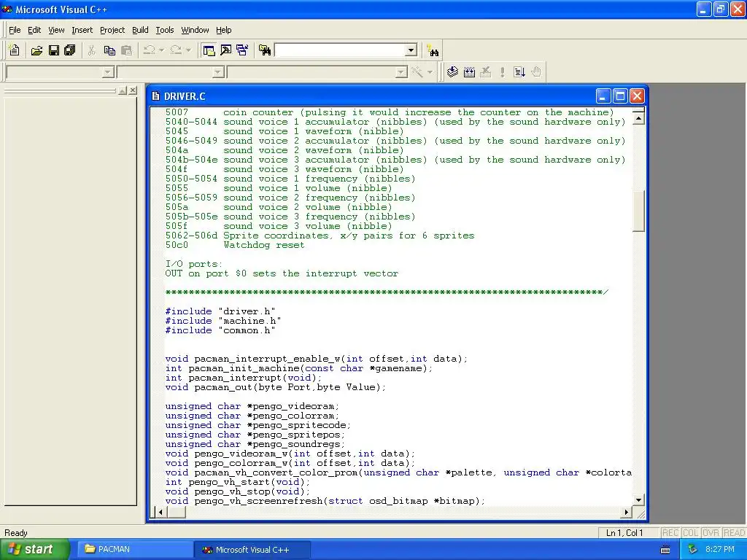The width and height of the screenshot is (747, 560).
Task: Click the WizardBar magic wand icon
Action: 417,72
